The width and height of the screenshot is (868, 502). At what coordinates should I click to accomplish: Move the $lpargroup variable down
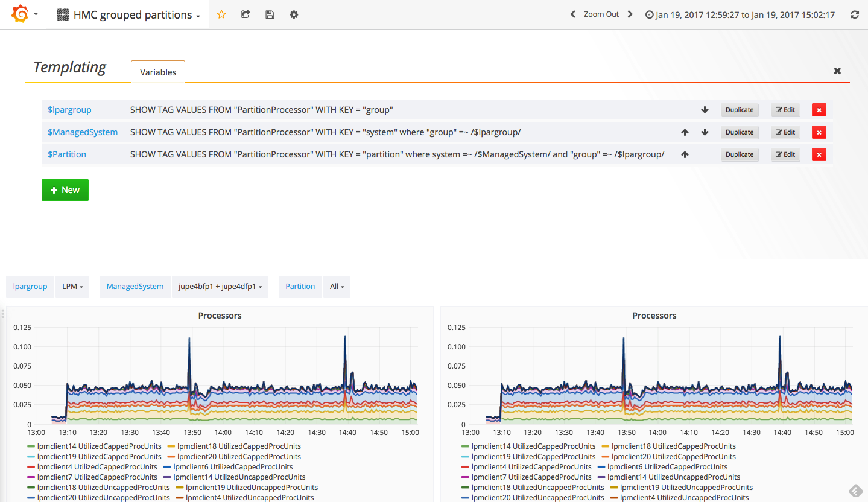[705, 110]
